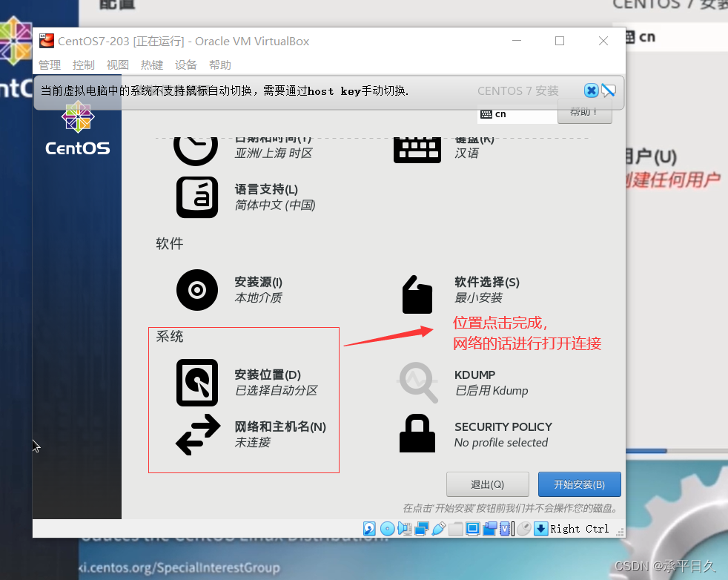This screenshot has width=728, height=580.
Task: Open the network and hostname arrows icon
Action: coord(198,435)
